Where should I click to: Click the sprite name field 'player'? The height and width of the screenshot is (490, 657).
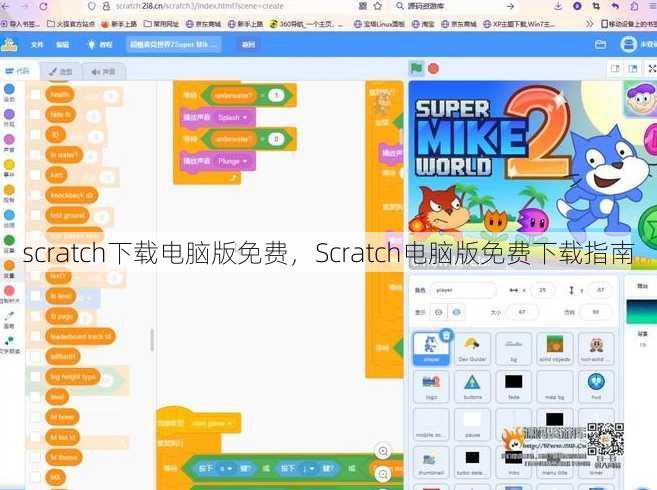tap(463, 290)
